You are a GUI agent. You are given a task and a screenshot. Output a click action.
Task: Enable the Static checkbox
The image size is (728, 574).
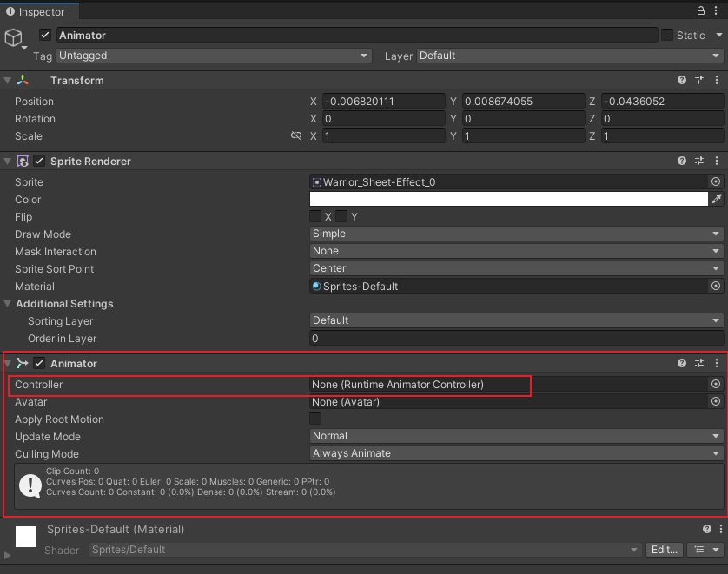pyautogui.click(x=666, y=35)
